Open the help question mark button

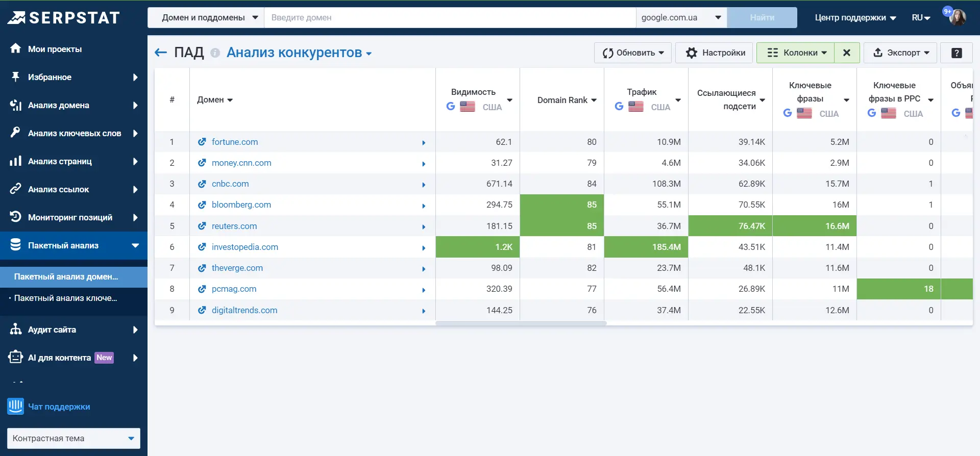(957, 53)
